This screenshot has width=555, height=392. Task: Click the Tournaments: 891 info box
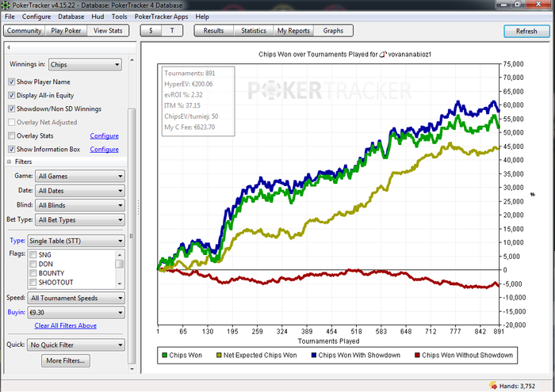198,101
